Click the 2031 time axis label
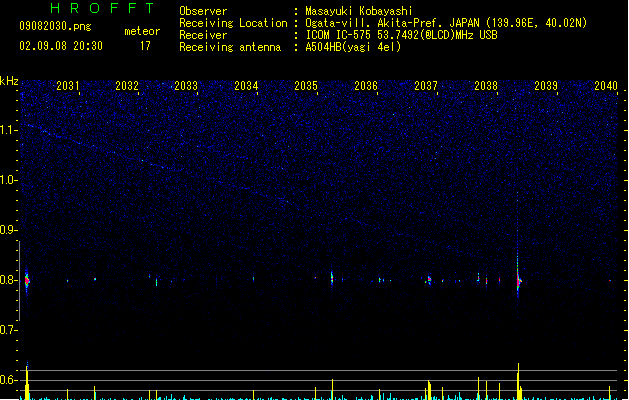This screenshot has height=400, width=629. coord(68,86)
